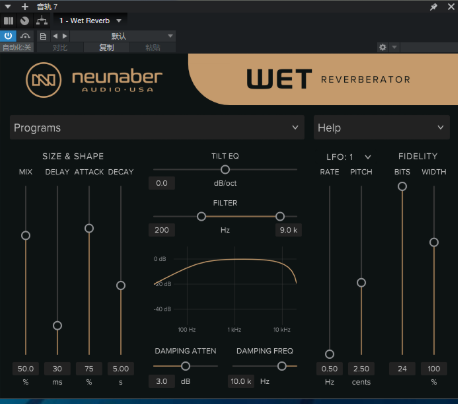Go to previous preset with left arrow
This screenshot has width=458, height=404.
pyautogui.click(x=55, y=36)
